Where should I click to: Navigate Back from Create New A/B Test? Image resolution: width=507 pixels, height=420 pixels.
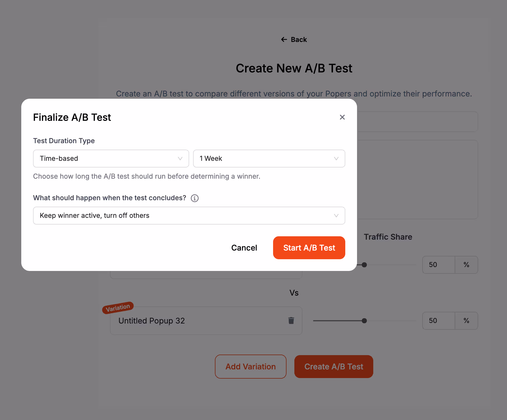click(x=294, y=39)
